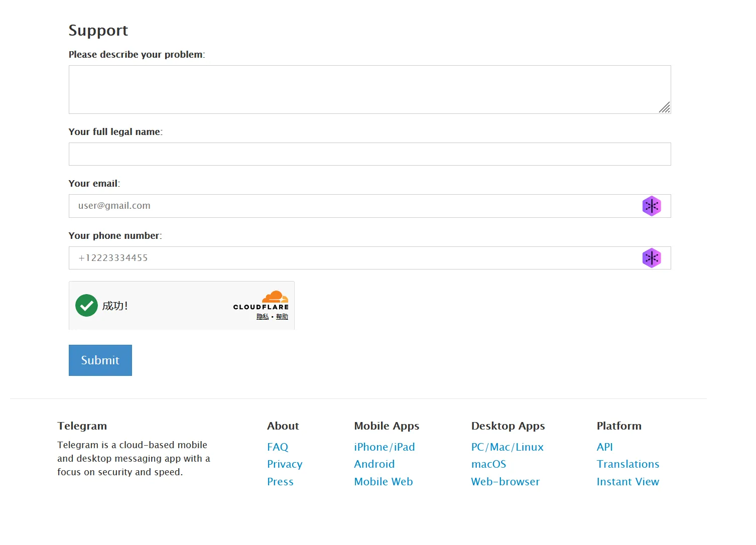Open the Privacy link under About
This screenshot has width=756, height=545.
[285, 464]
